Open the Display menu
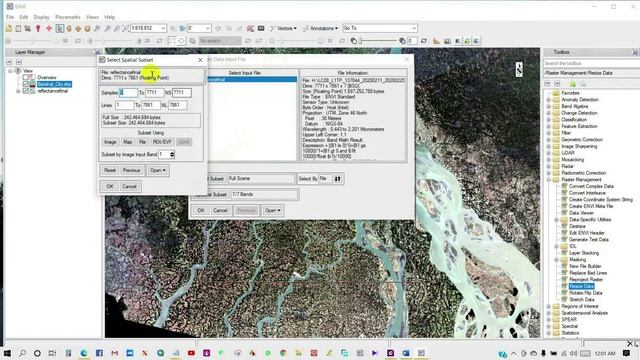The width and height of the screenshot is (640, 360). 41,17
